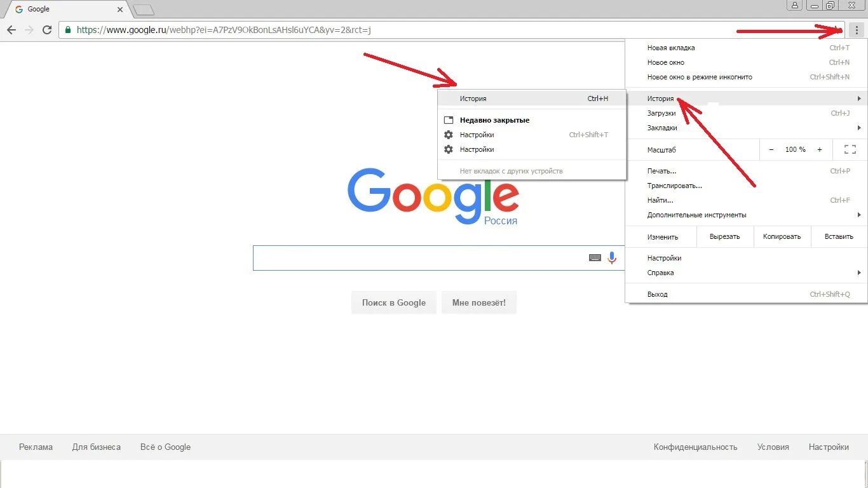Go back with the browser back arrow

(11, 30)
